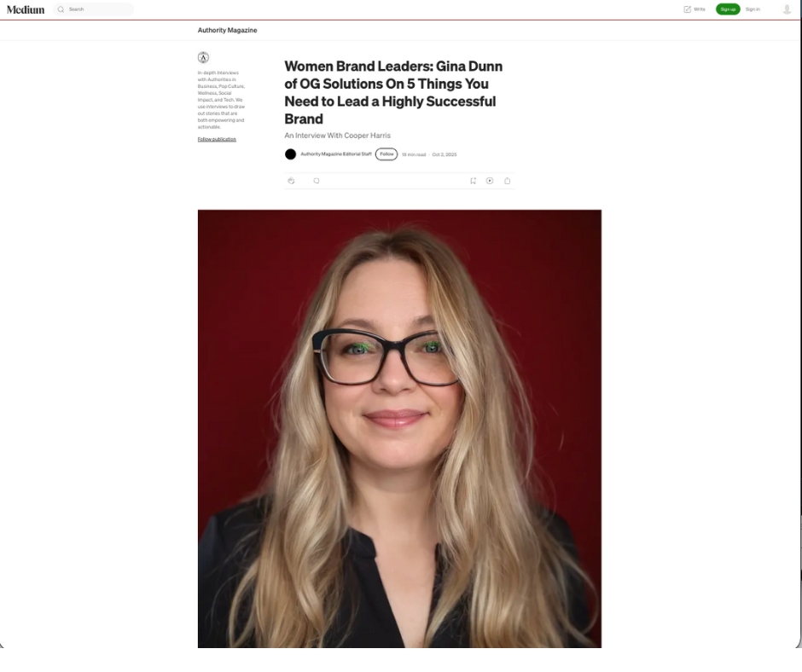Click the author's black avatar circle

pyautogui.click(x=291, y=154)
